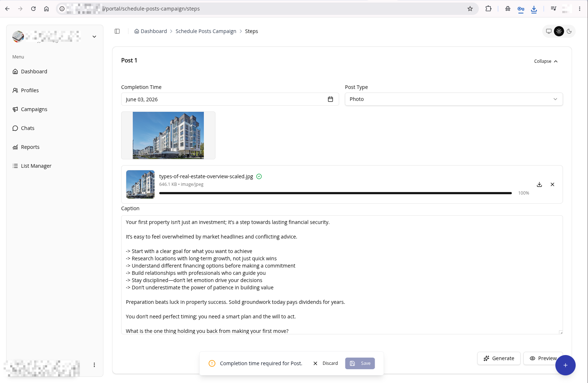
Task: Open the sidebar footer three-dot menu
Action: tap(94, 365)
